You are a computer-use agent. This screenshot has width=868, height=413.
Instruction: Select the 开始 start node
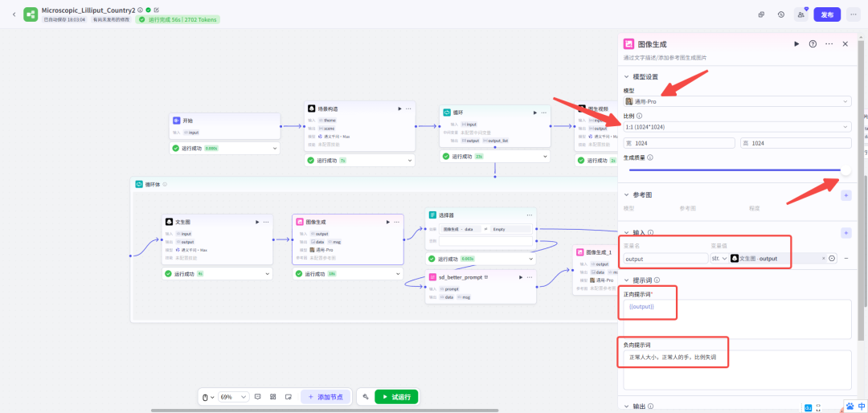(x=225, y=125)
